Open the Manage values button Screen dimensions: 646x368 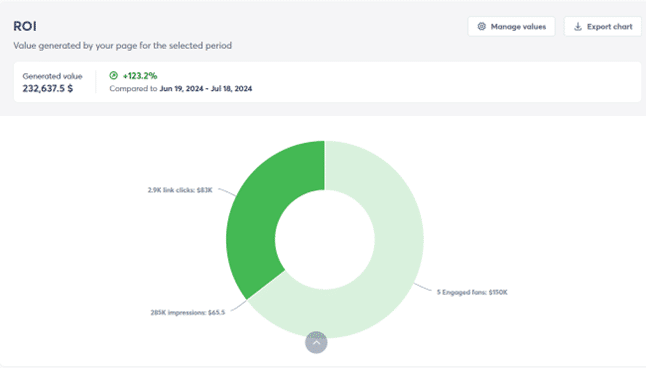pyautogui.click(x=511, y=27)
